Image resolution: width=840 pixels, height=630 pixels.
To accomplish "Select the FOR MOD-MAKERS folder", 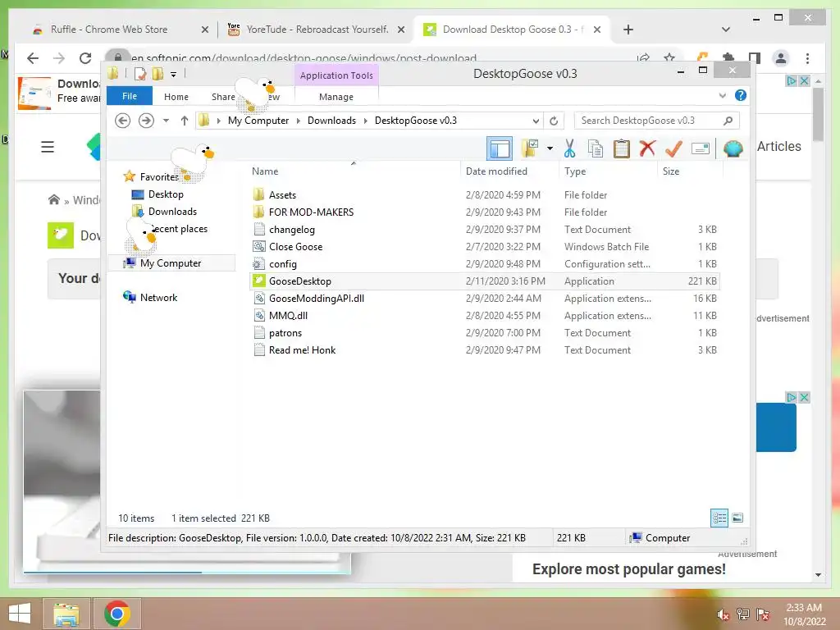I will click(311, 212).
